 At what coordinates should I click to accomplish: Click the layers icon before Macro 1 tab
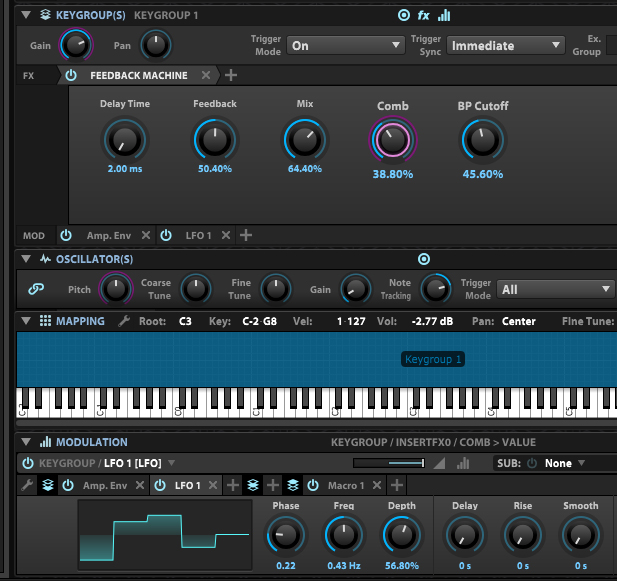(x=293, y=485)
